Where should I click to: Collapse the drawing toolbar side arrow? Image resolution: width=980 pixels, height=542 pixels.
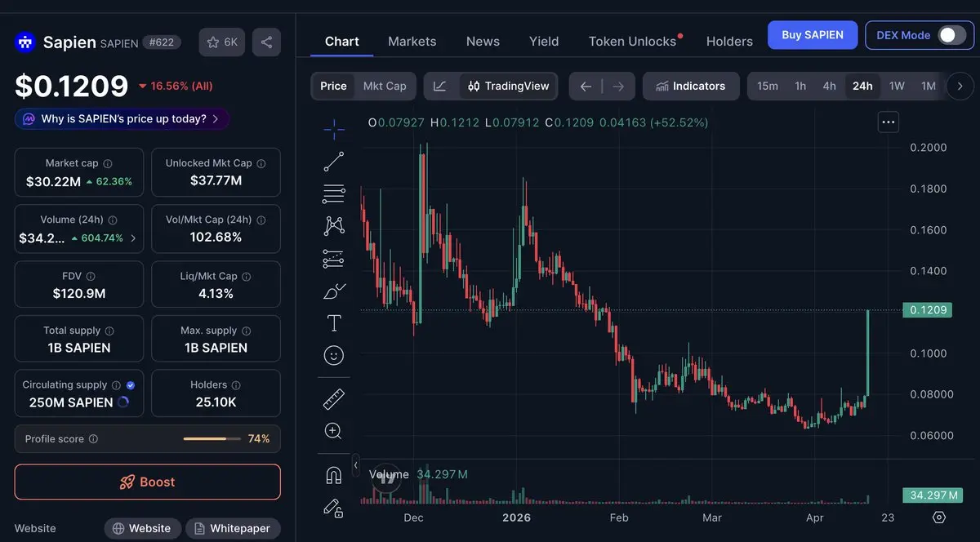[x=355, y=465]
